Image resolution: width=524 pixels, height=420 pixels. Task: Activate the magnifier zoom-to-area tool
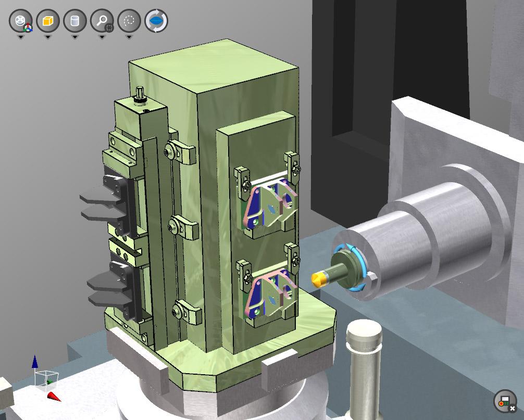(102, 21)
